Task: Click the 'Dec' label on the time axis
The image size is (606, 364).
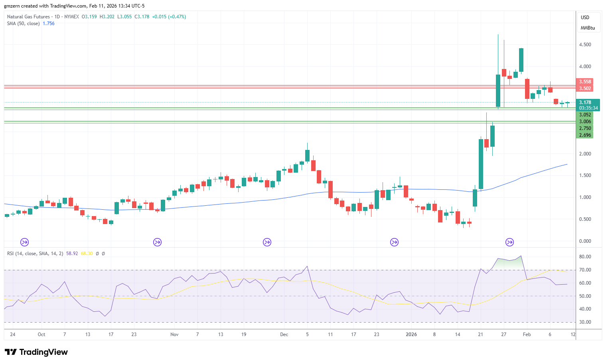Action: pyautogui.click(x=284, y=334)
